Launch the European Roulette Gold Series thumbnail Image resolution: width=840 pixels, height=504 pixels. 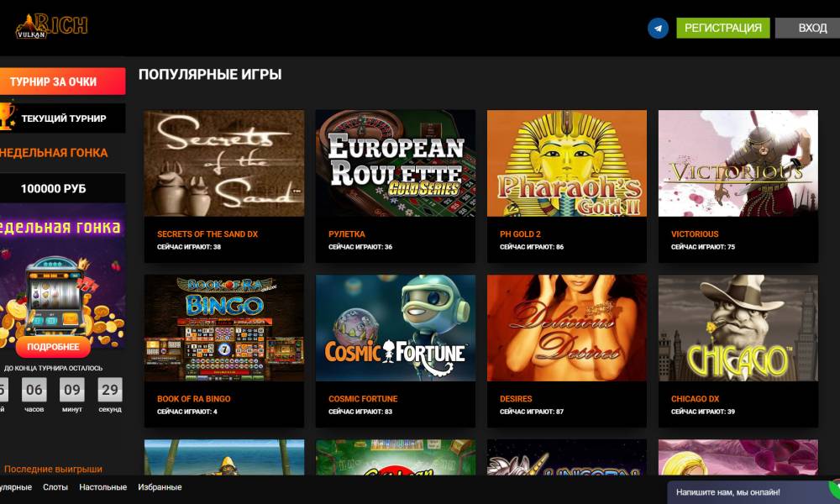(x=396, y=163)
